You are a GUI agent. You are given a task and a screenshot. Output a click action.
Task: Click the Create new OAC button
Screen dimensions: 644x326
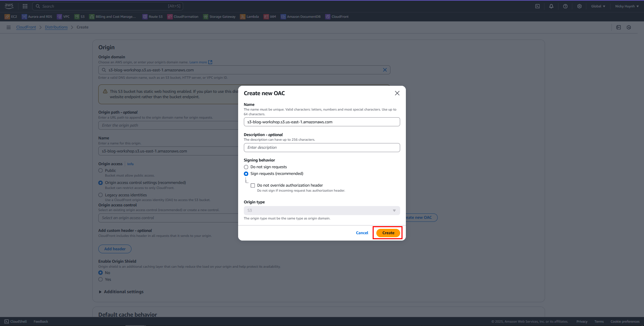[421, 217]
